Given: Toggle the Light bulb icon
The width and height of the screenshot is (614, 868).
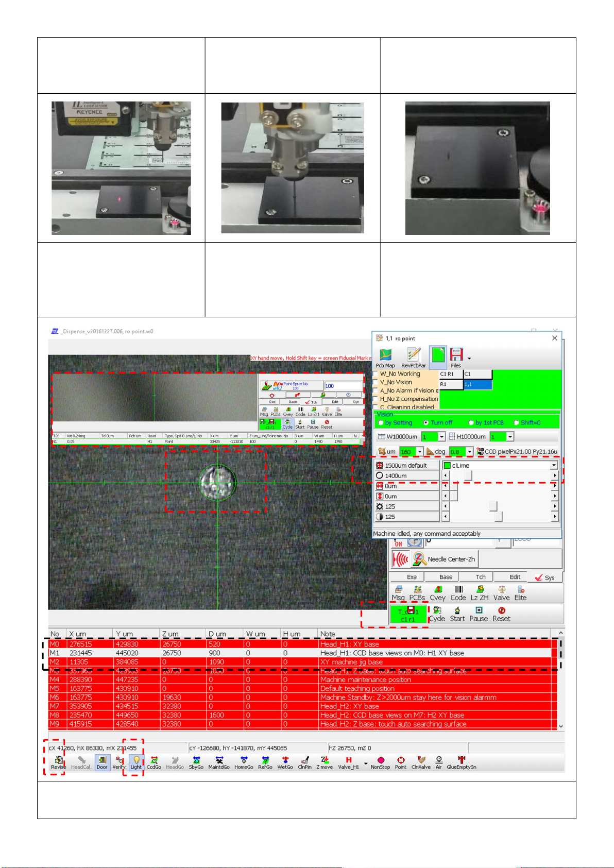Looking at the screenshot, I should (x=136, y=762).
